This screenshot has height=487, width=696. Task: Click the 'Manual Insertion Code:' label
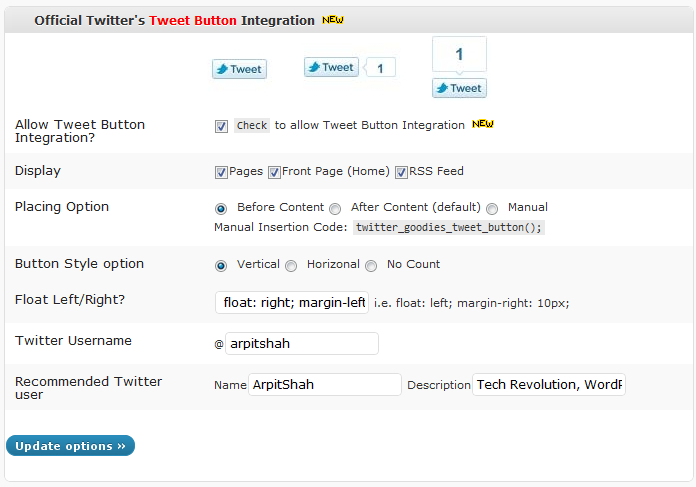tap(281, 227)
